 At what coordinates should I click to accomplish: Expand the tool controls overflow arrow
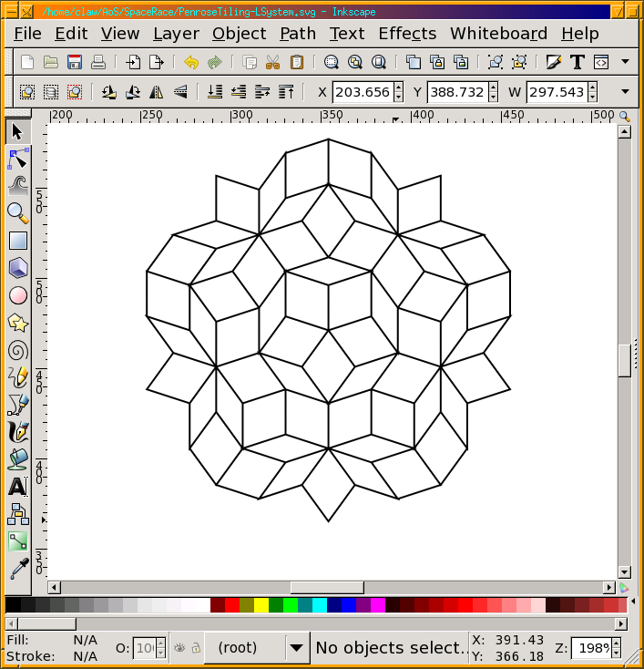[625, 92]
